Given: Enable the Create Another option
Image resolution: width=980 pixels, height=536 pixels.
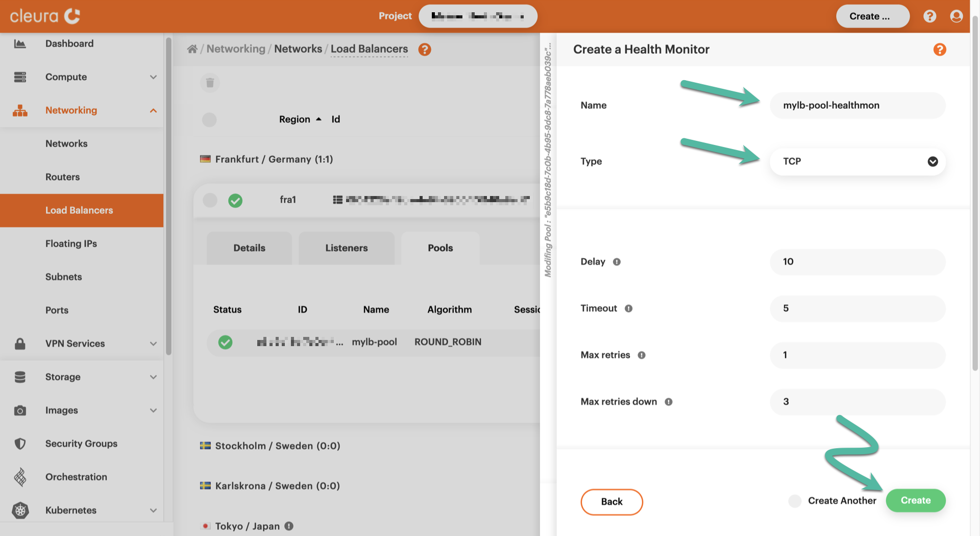Looking at the screenshot, I should [795, 501].
